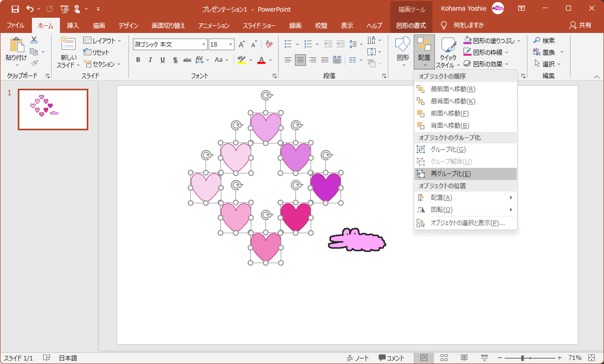Click the クイックスタイル button

click(448, 53)
